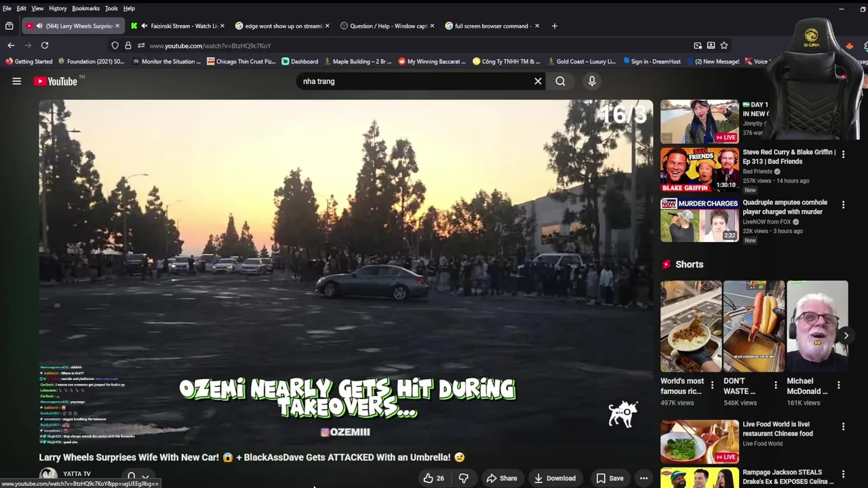Clear the 'nha trang' search text
Viewport: 868px width, 488px height.
click(538, 81)
